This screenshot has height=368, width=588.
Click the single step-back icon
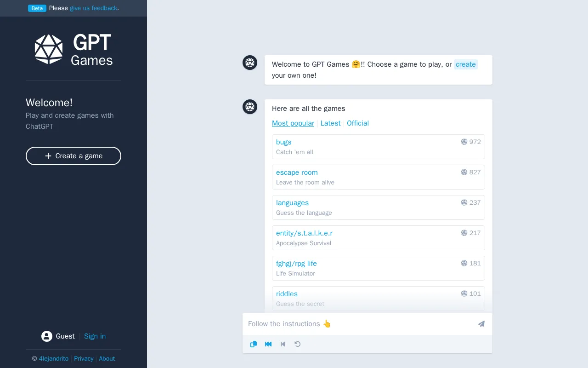click(x=283, y=344)
